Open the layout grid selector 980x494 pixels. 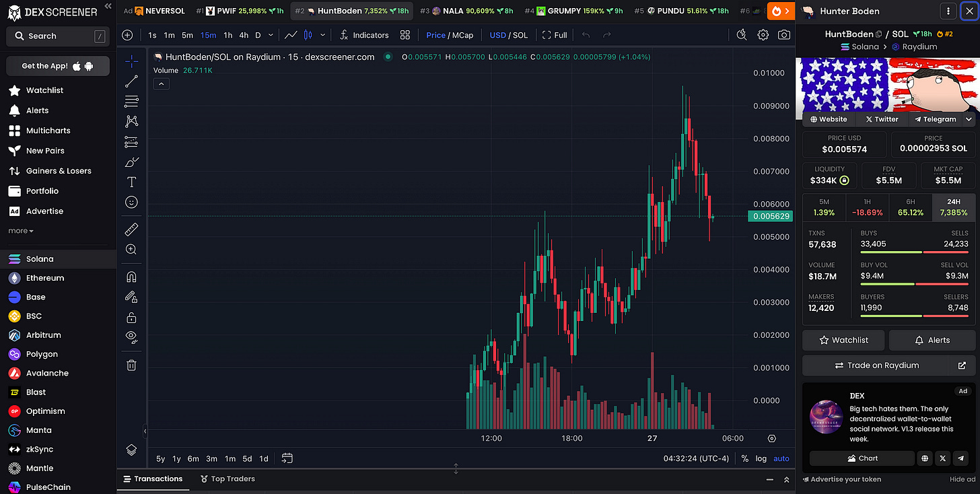click(x=405, y=35)
